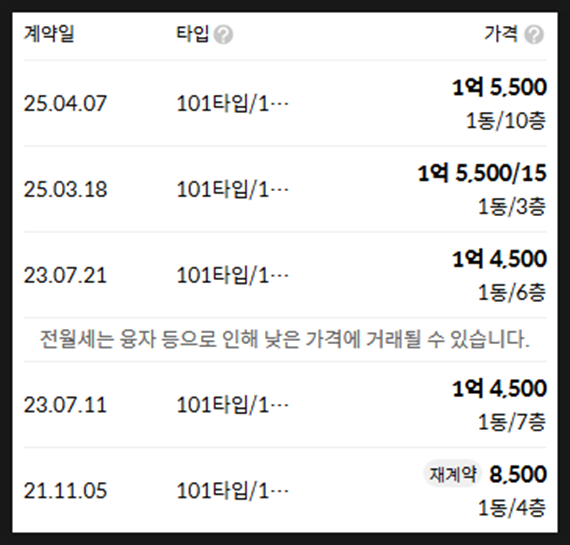Click the 1억 5,500/15 price
570x545 pixels.
(482, 173)
